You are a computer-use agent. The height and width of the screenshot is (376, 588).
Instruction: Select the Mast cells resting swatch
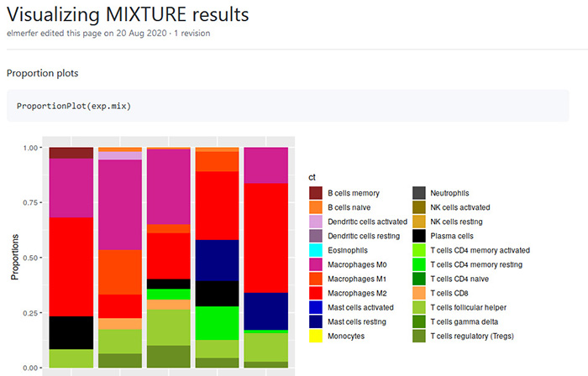point(315,321)
